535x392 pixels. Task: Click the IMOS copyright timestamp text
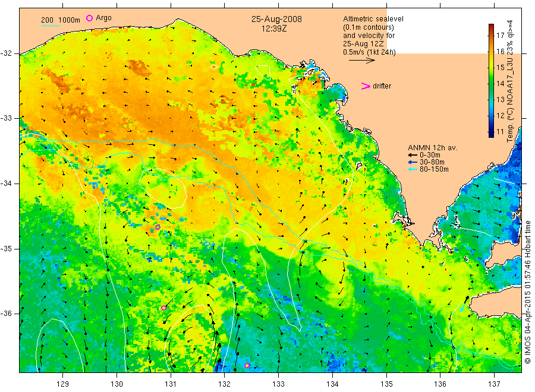pyautogui.click(x=528, y=292)
